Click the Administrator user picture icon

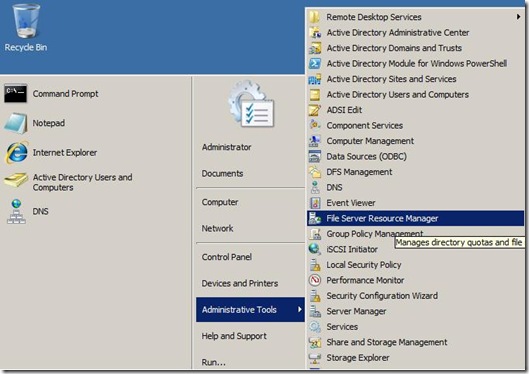(251, 104)
